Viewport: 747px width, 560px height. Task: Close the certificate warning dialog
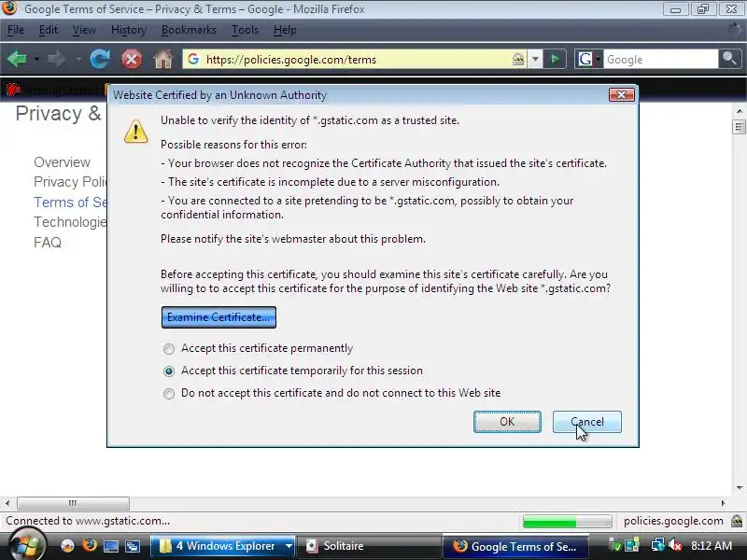621,95
